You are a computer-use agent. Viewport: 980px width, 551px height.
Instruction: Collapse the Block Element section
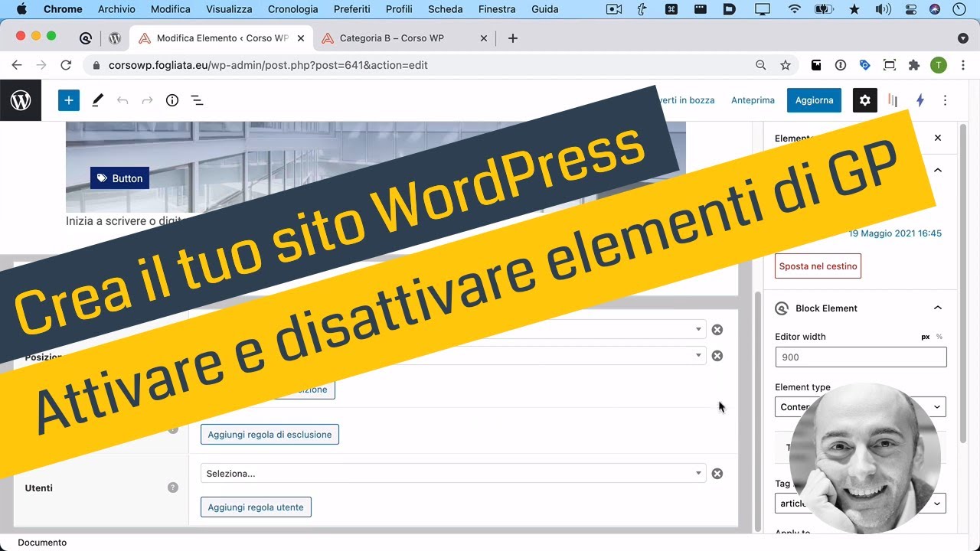(938, 308)
